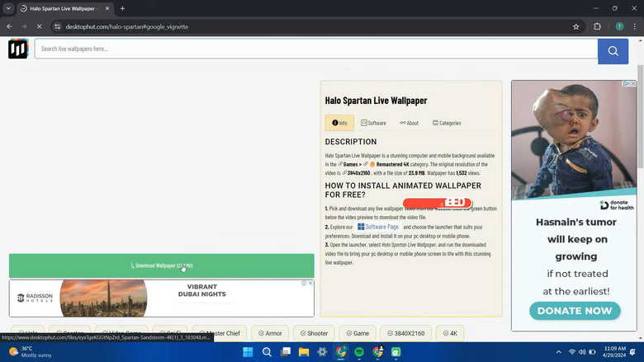Click the DONATE NOW button
Image resolution: width=644 pixels, height=362 pixels.
click(575, 311)
